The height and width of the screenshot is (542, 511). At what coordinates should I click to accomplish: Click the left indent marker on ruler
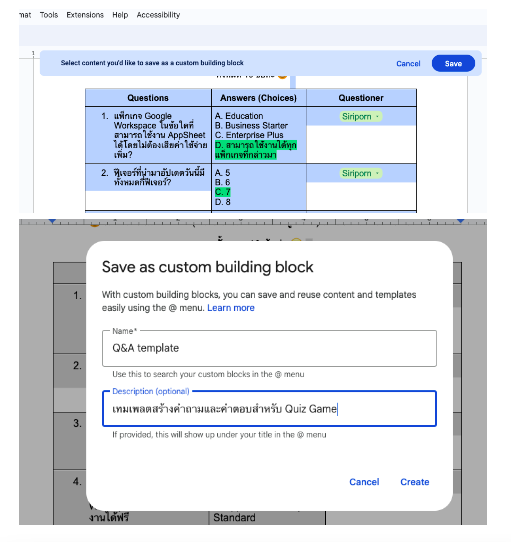pyautogui.click(x=52, y=221)
